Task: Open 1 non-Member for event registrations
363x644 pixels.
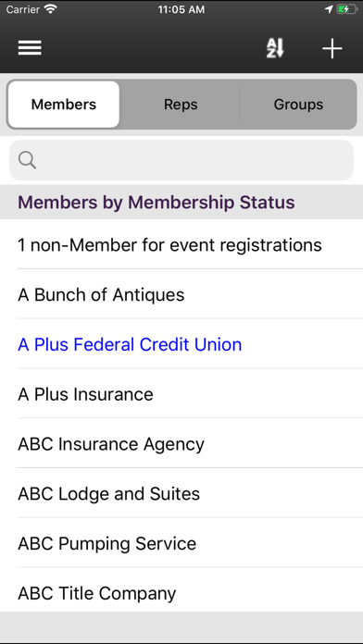Action: [181, 245]
